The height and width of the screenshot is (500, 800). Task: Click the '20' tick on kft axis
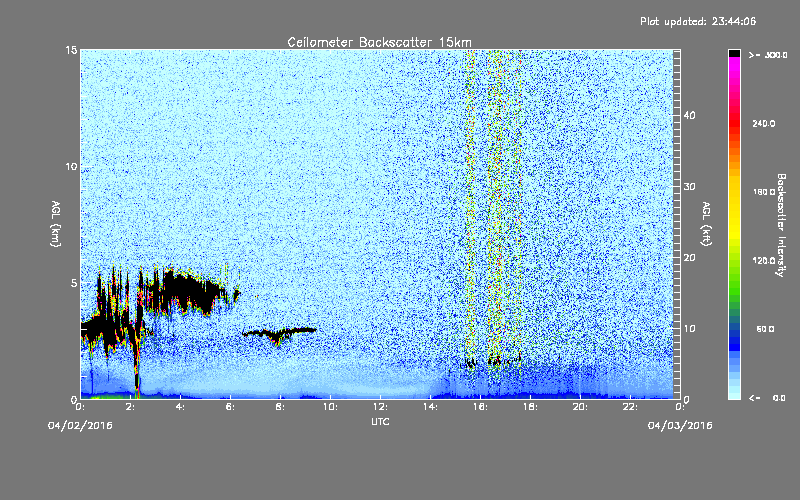[689, 257]
